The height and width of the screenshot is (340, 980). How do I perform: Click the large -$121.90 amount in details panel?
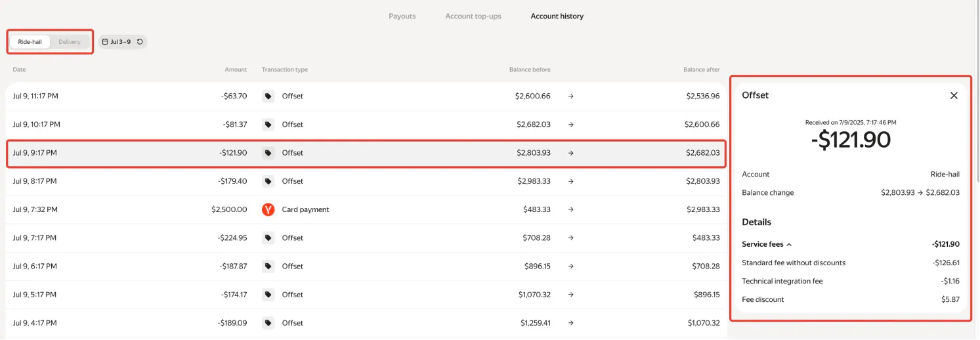851,139
